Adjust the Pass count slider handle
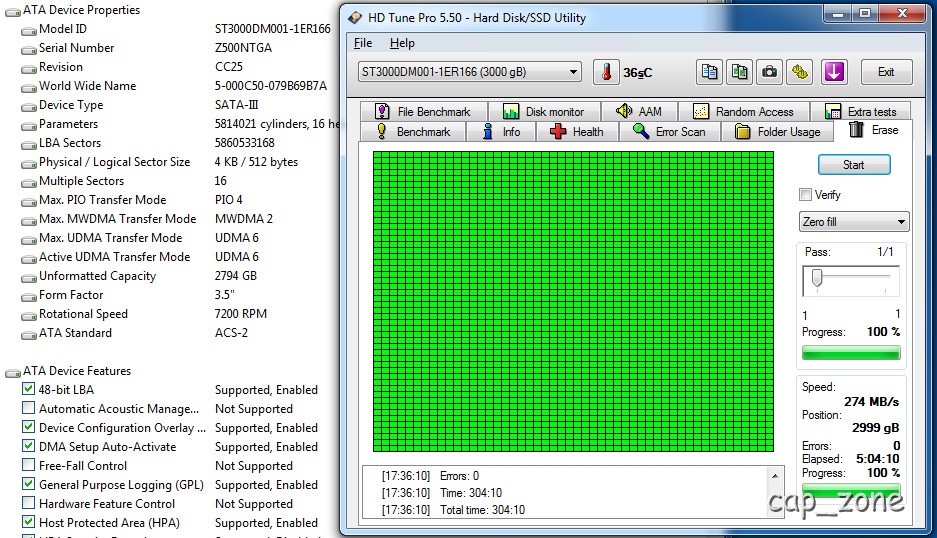Viewport: 937px width, 538px height. pyautogui.click(x=817, y=279)
